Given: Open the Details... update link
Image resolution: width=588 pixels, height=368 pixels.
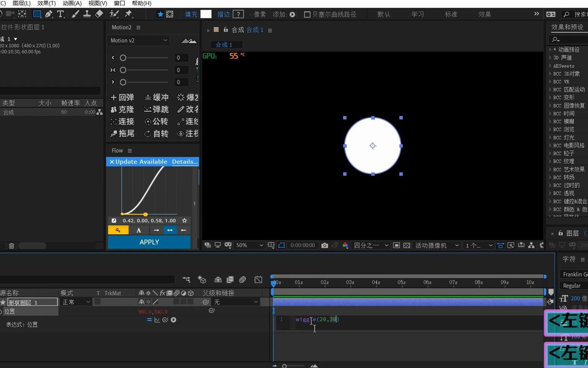Looking at the screenshot, I should click(184, 162).
